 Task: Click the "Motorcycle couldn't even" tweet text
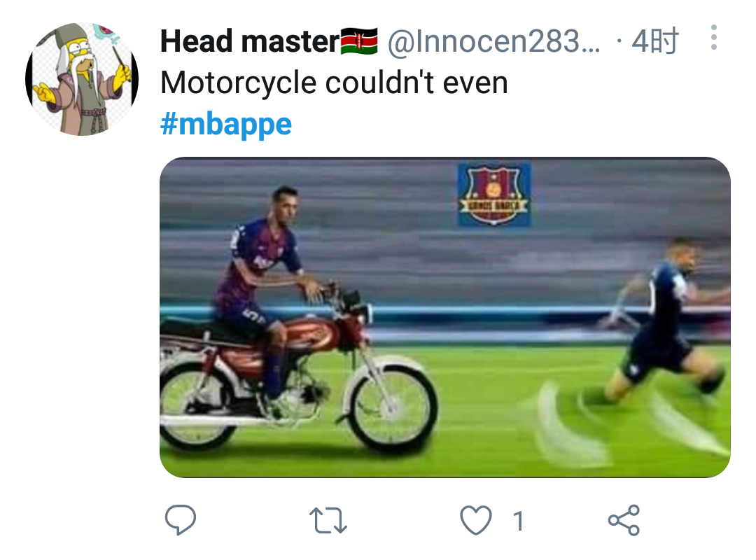[333, 83]
